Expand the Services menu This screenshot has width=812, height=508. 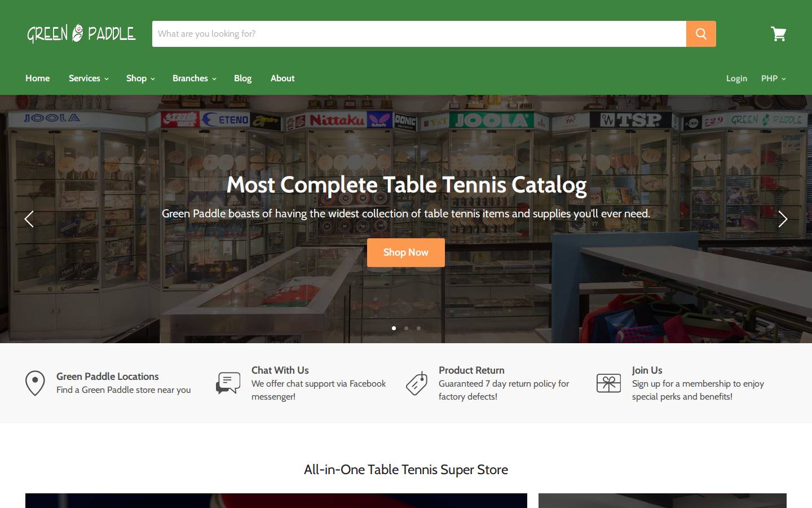tap(89, 78)
